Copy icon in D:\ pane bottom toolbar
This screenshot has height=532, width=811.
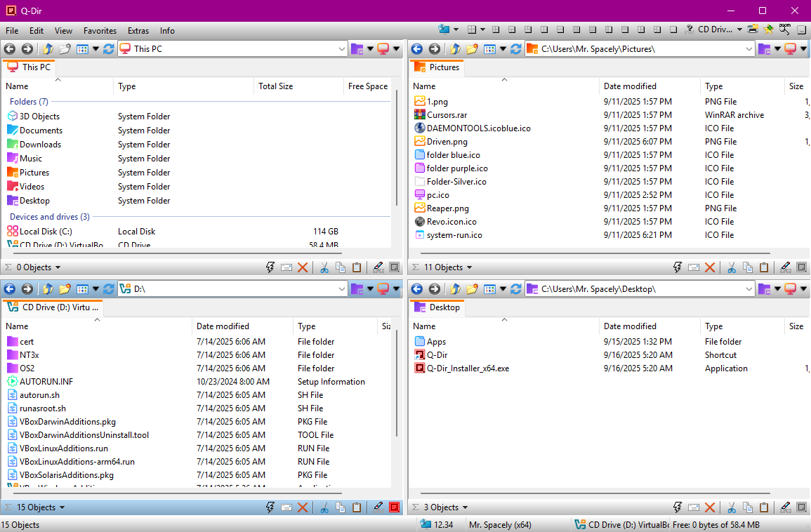(341, 507)
